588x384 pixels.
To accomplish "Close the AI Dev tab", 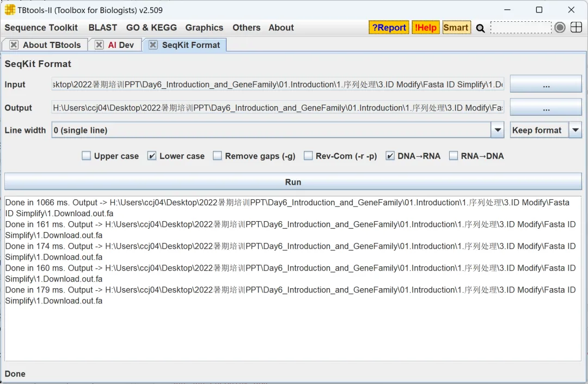I will 99,45.
